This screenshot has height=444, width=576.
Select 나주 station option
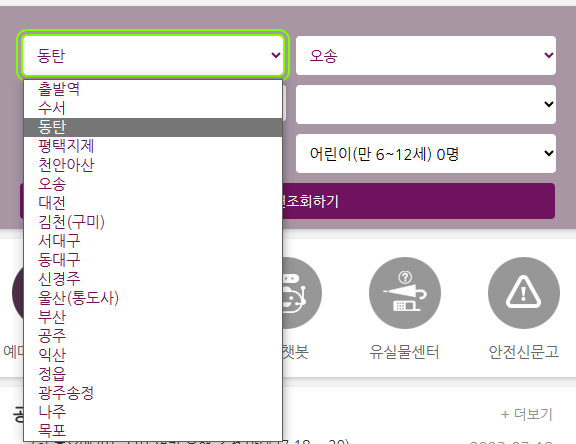[153, 412]
